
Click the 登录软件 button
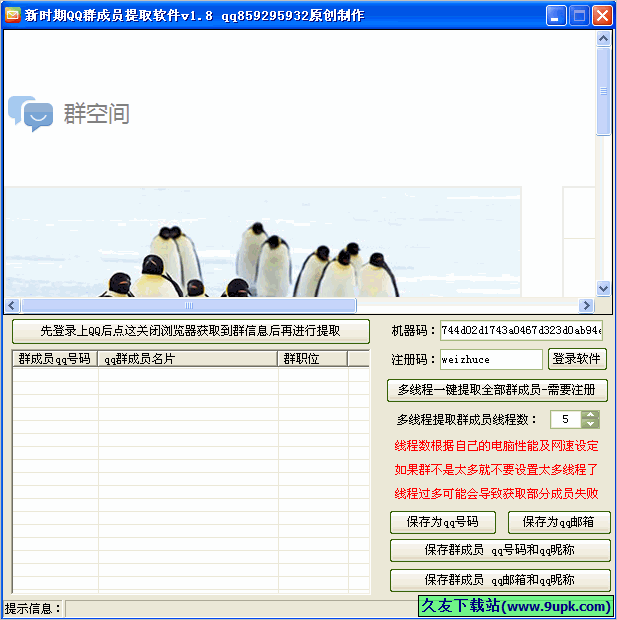[x=577, y=359]
